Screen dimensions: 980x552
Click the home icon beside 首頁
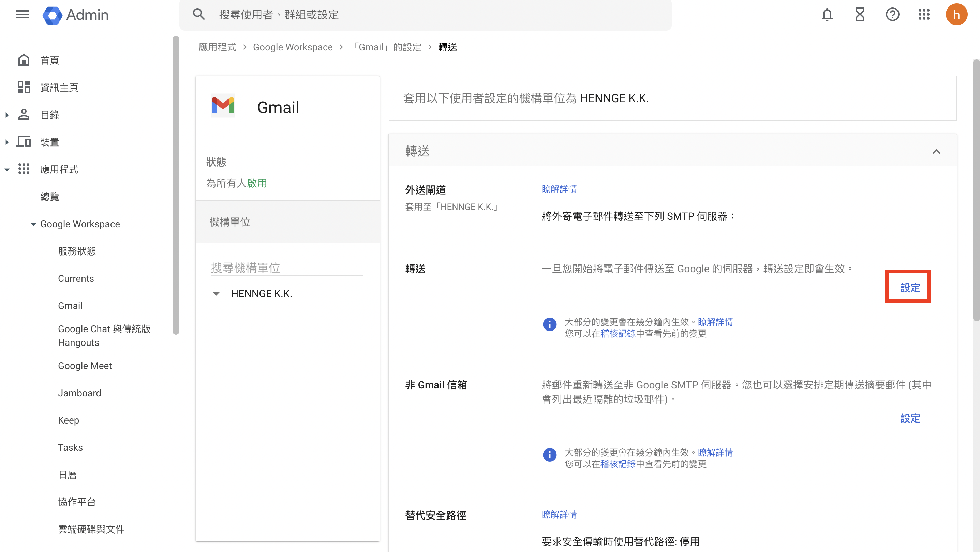click(x=24, y=60)
